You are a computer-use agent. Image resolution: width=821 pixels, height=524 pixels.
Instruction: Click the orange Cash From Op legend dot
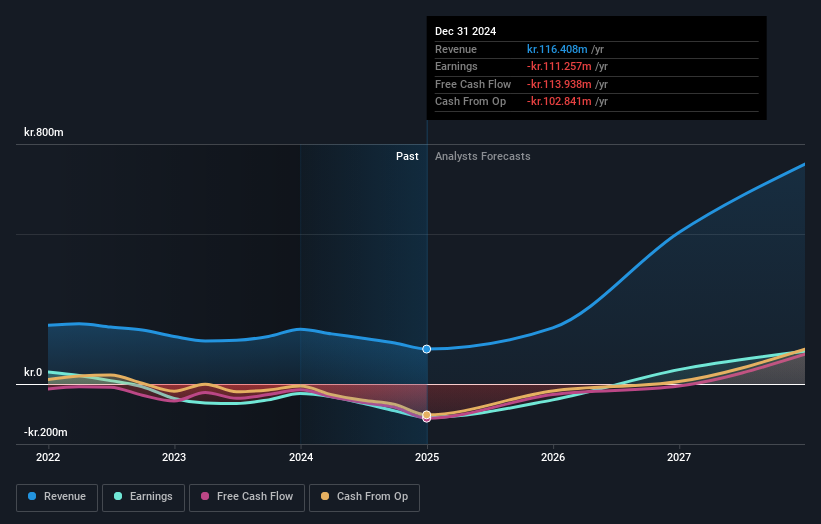[325, 496]
